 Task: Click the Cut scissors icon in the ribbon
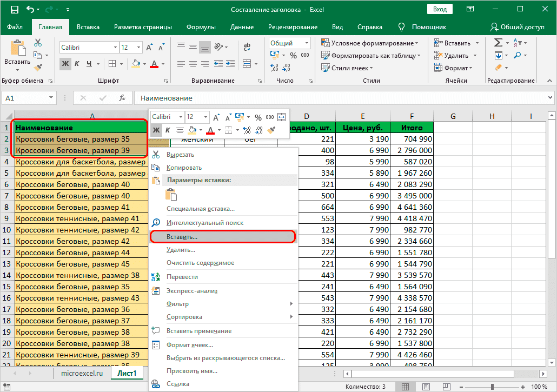click(38, 43)
